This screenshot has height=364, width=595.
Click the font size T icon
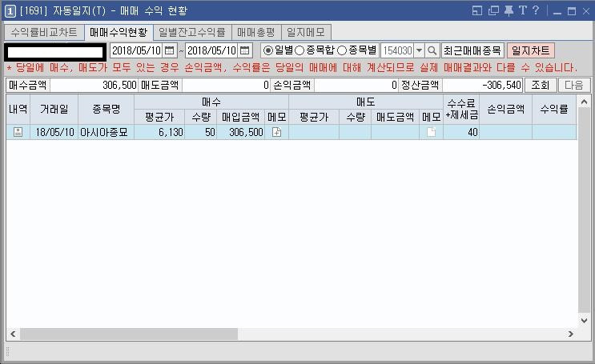click(x=522, y=10)
